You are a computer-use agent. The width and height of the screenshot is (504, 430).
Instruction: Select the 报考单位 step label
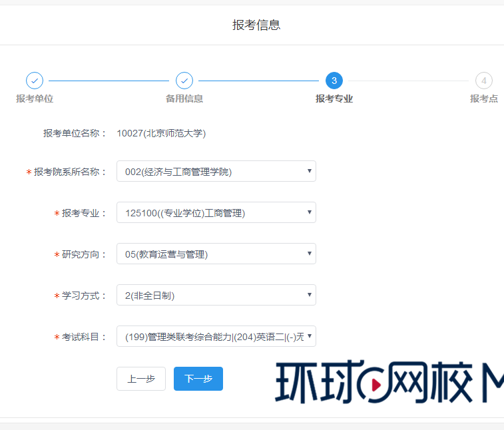(35, 99)
